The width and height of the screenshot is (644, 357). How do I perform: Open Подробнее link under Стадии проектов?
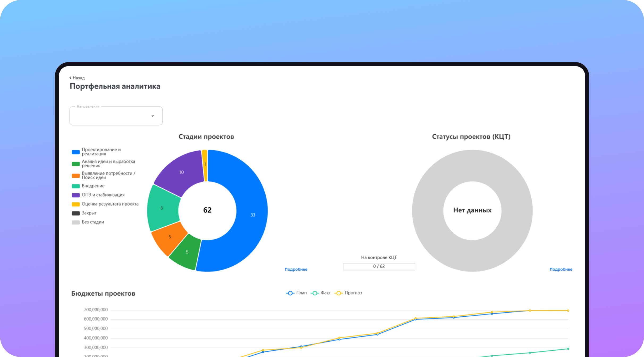296,269
